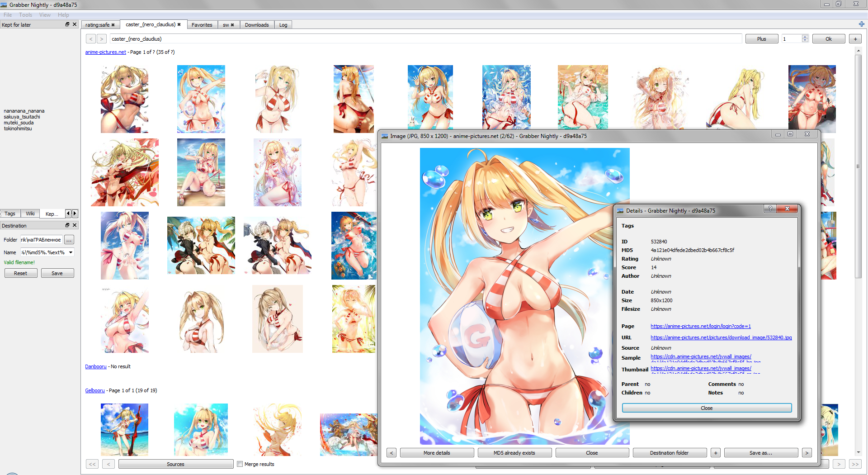Increase the page number spinner
868x475 pixels.
point(805,37)
